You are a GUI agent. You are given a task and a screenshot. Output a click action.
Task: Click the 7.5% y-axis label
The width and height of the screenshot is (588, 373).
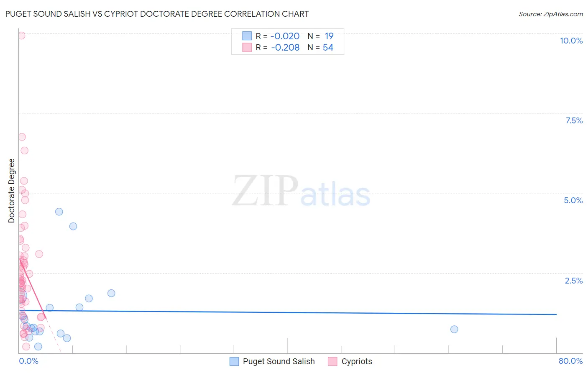pos(574,120)
